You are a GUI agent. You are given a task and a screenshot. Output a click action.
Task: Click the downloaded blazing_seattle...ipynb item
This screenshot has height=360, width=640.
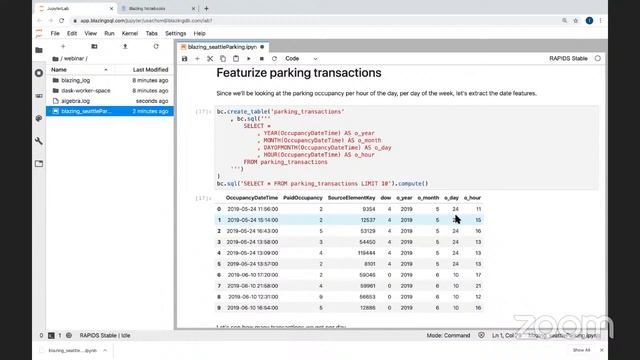[72, 350]
